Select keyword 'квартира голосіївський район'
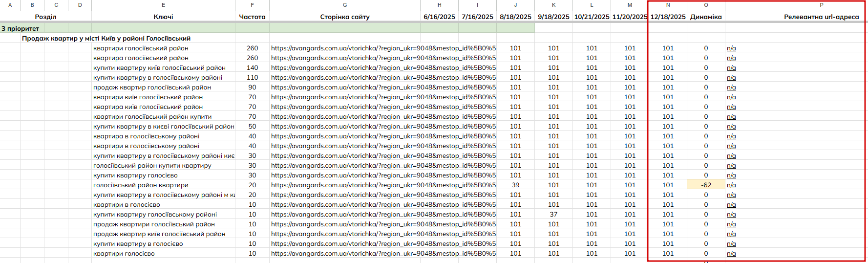 click(141, 58)
